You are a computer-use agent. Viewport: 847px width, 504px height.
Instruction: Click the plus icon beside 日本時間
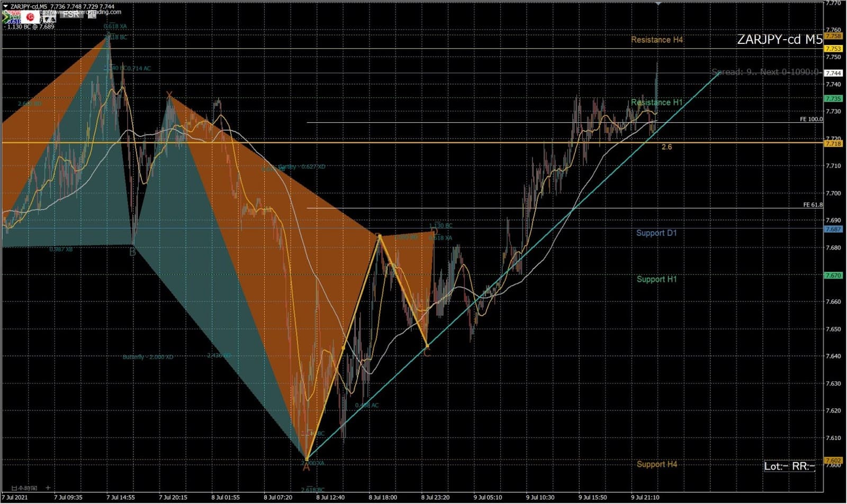[48, 488]
